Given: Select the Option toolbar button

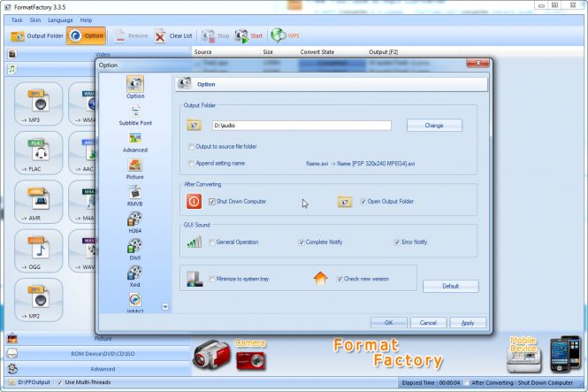Looking at the screenshot, I should click(x=87, y=36).
